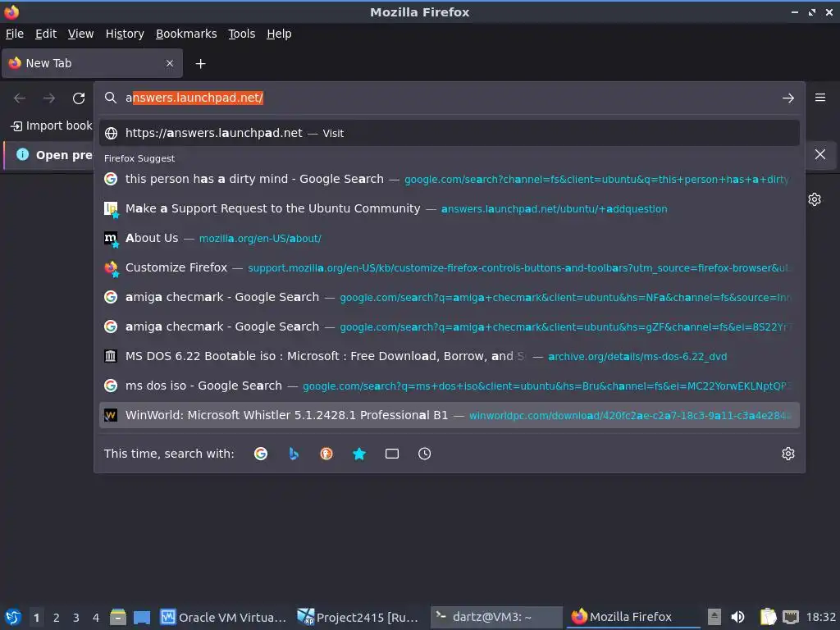This screenshot has height=630, width=840.
Task: Click the magnifier icon in address bar
Action: coord(111,98)
